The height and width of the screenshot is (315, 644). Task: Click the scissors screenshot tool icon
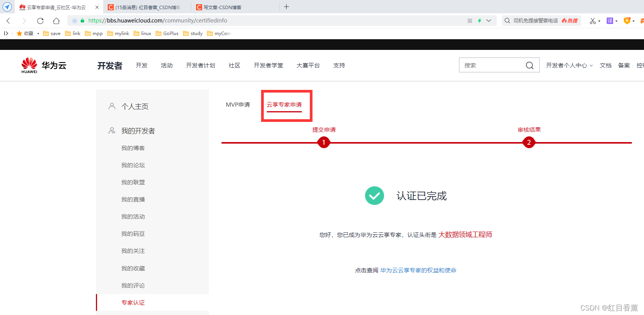(x=593, y=21)
